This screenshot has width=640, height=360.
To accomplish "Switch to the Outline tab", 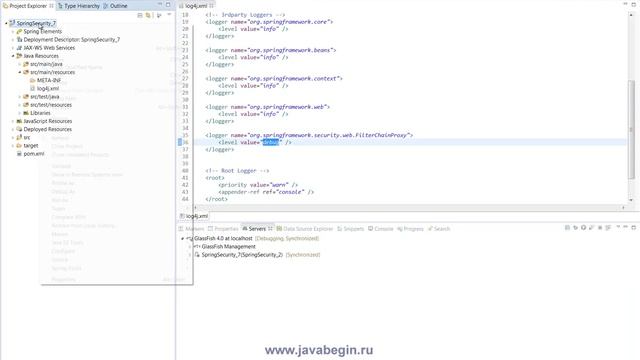I will (x=116, y=6).
